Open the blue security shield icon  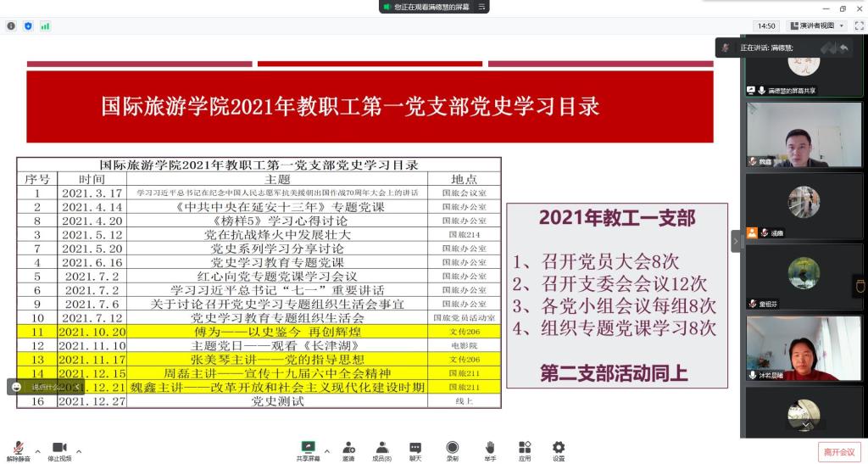[x=28, y=26]
